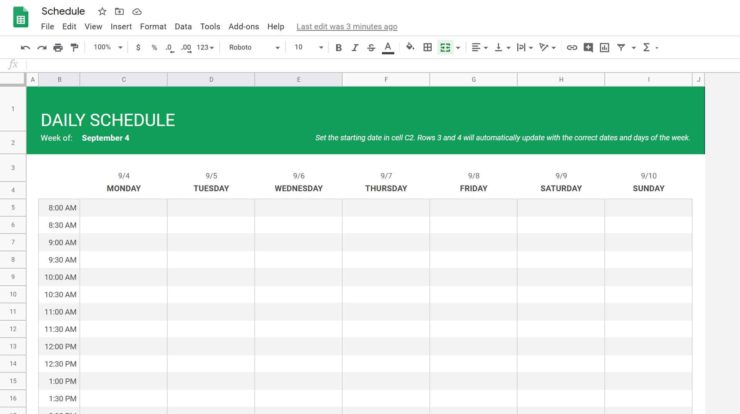
Task: Open the vertical align dropdown
Action: [x=502, y=48]
